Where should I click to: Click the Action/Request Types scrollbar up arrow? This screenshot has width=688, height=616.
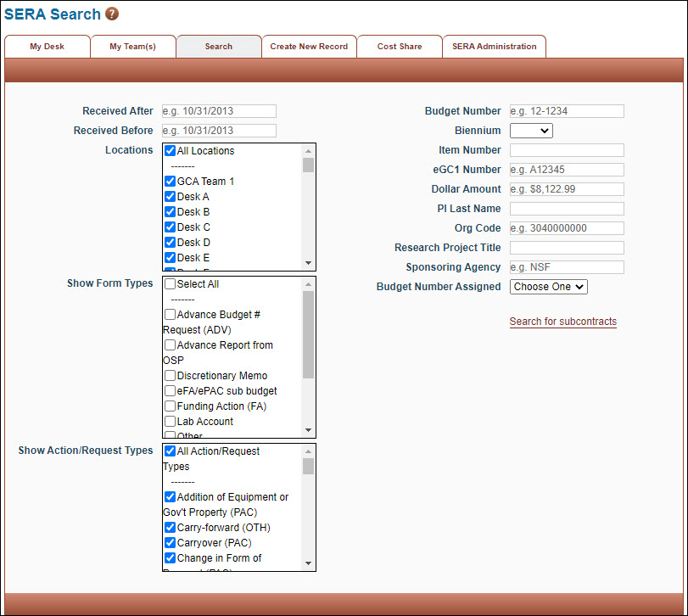coord(309,451)
